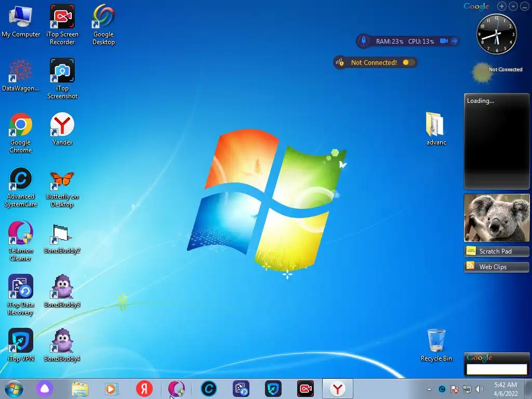Open iTop Data Recovery desktop shortcut
Image resolution: width=532 pixels, height=399 pixels.
[x=20, y=295]
